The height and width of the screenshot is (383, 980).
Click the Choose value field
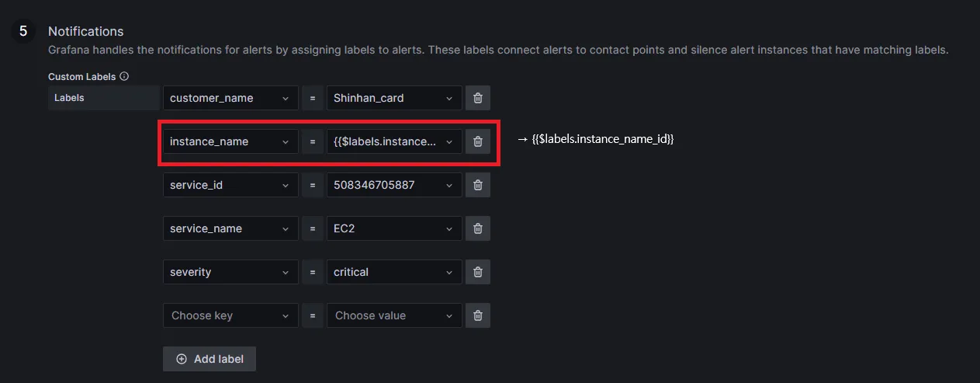pos(386,315)
